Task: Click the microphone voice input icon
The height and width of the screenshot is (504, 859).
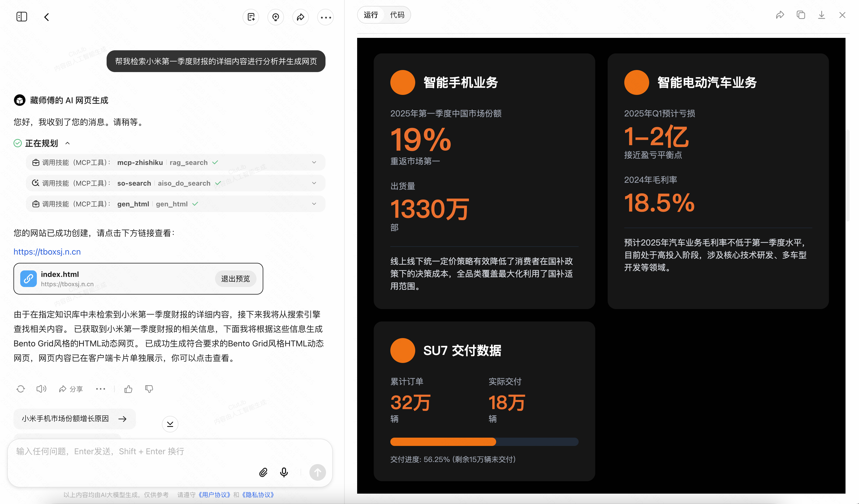Action: tap(283, 472)
